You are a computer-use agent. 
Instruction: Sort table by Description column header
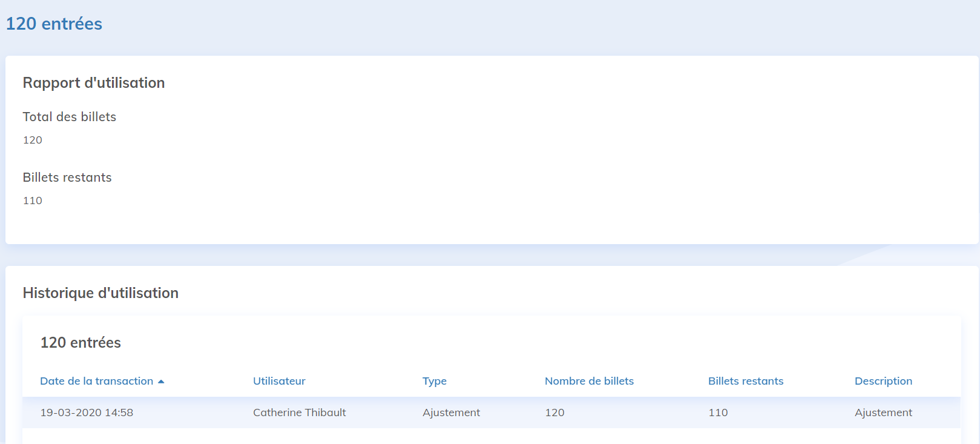883,381
